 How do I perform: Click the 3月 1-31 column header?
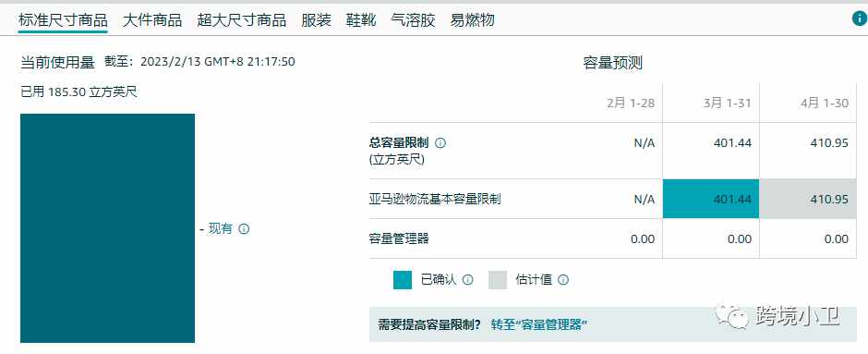[728, 103]
